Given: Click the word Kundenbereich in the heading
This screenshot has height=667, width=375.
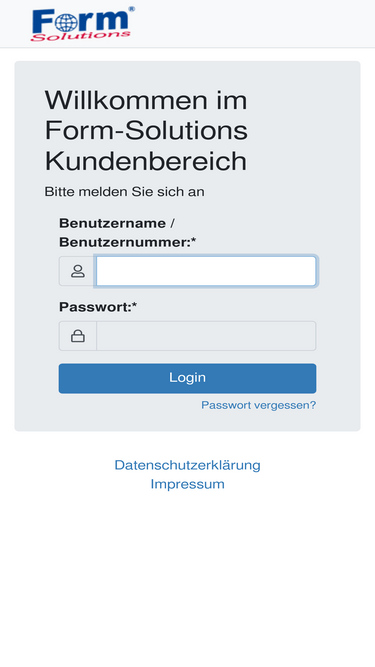Looking at the screenshot, I should point(146,161).
